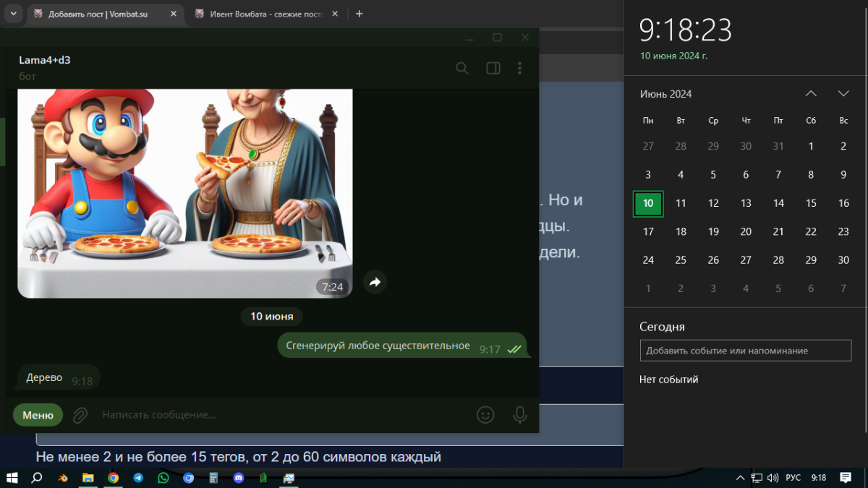Go to next month in calendar
Image resolution: width=868 pixels, height=488 pixels.
click(843, 94)
